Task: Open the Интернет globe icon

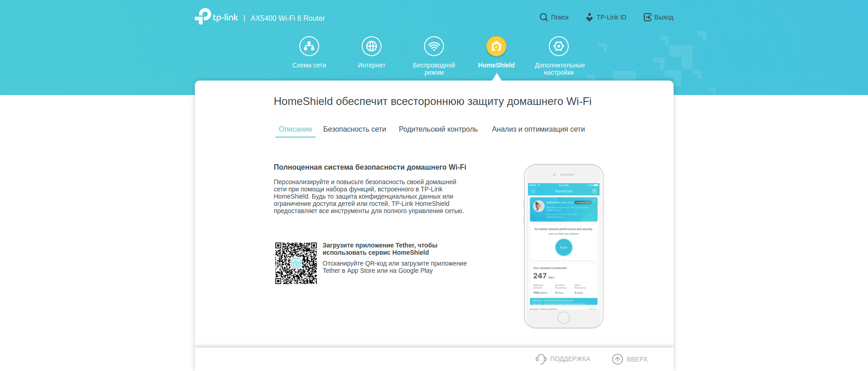Action: [x=372, y=46]
